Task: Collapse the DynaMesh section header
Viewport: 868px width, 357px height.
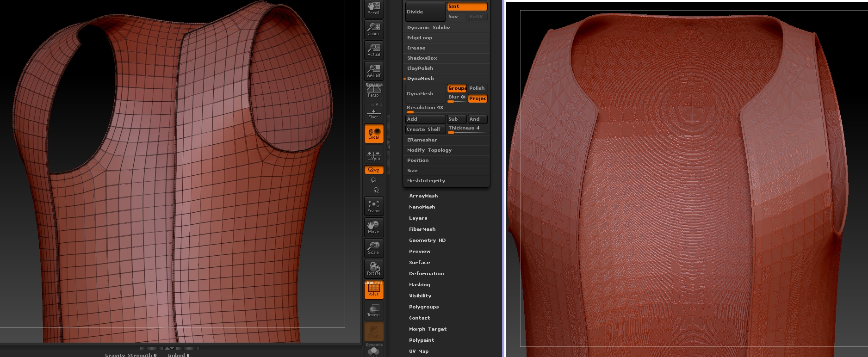Action: (420, 79)
